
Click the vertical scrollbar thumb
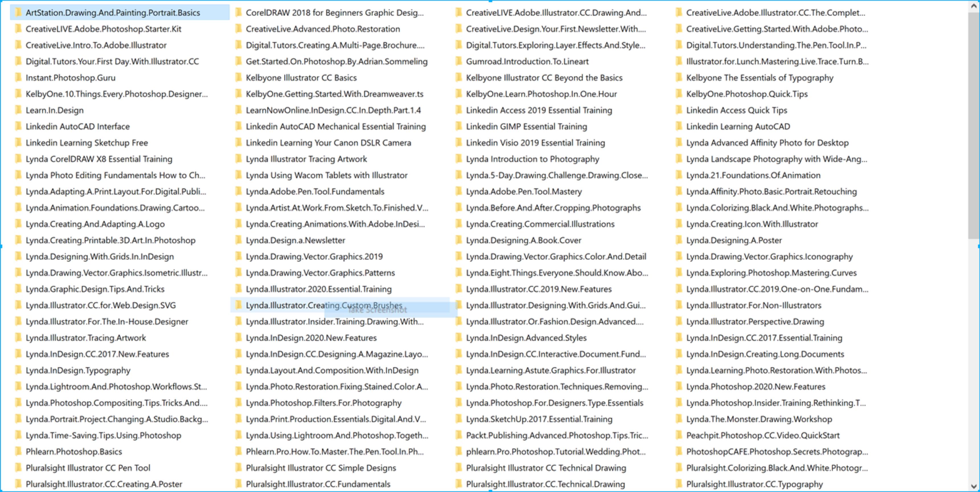tap(974, 126)
